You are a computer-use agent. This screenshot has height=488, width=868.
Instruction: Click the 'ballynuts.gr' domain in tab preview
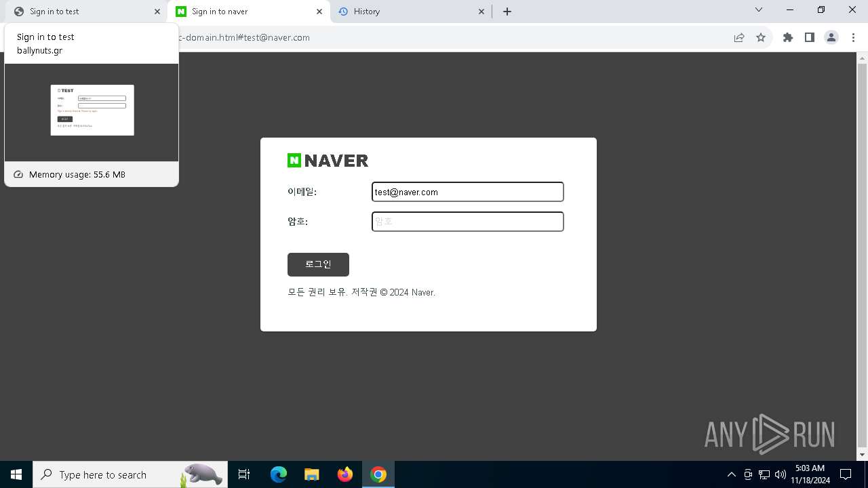click(39, 51)
